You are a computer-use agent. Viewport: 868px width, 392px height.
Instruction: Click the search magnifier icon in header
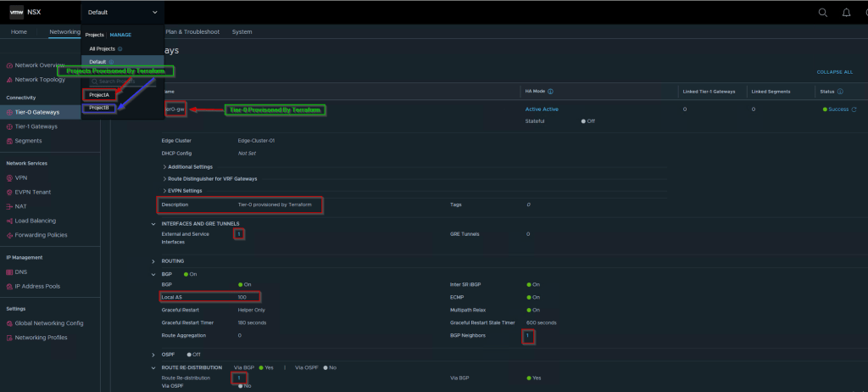coord(822,13)
